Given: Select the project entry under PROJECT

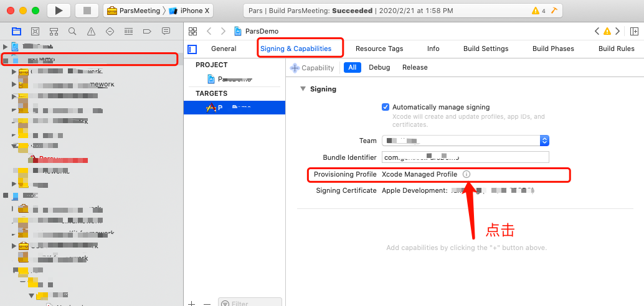Looking at the screenshot, I should 234,79.
